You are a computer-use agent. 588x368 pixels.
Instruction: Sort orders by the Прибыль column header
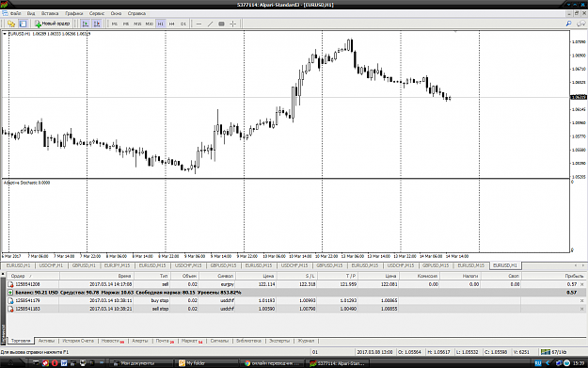coord(554,276)
